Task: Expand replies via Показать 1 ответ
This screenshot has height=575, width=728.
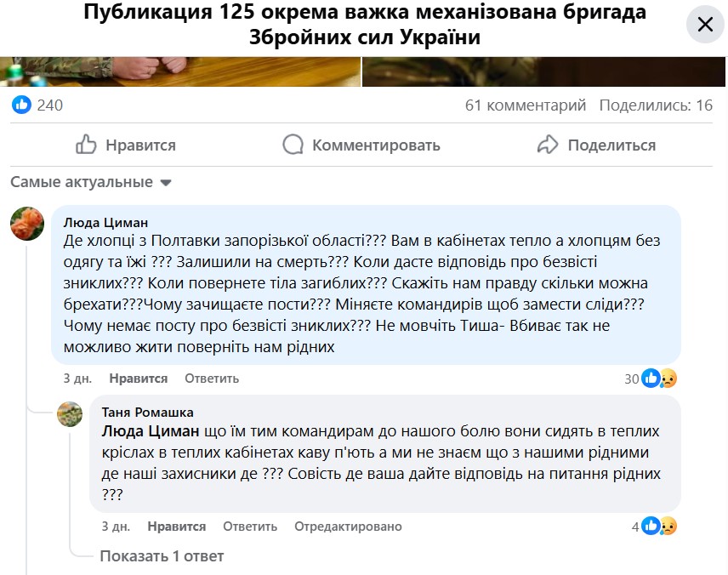Action: 162,556
